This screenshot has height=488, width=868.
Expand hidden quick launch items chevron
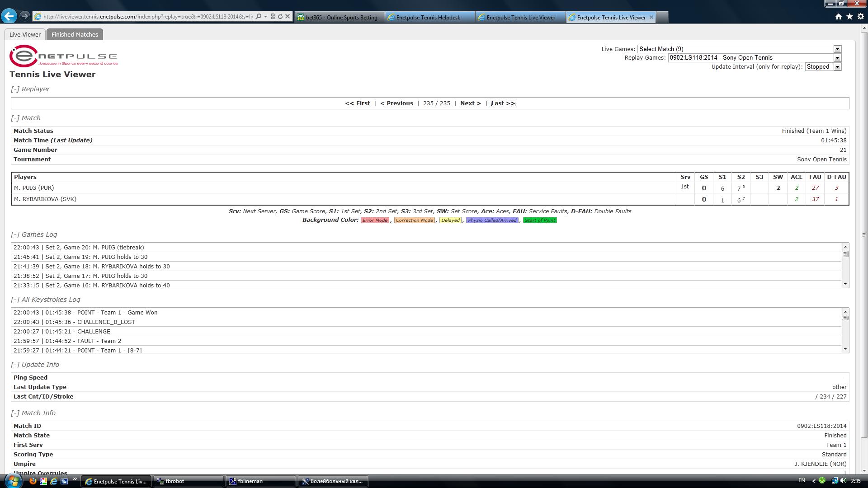pyautogui.click(x=75, y=480)
